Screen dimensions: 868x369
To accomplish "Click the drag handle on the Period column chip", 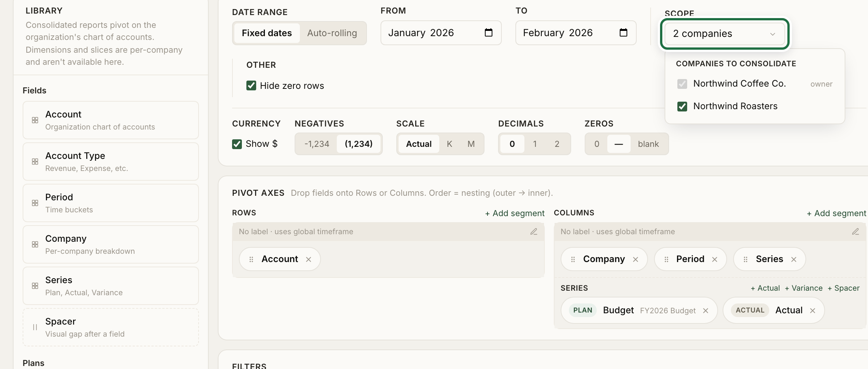I will (x=666, y=259).
